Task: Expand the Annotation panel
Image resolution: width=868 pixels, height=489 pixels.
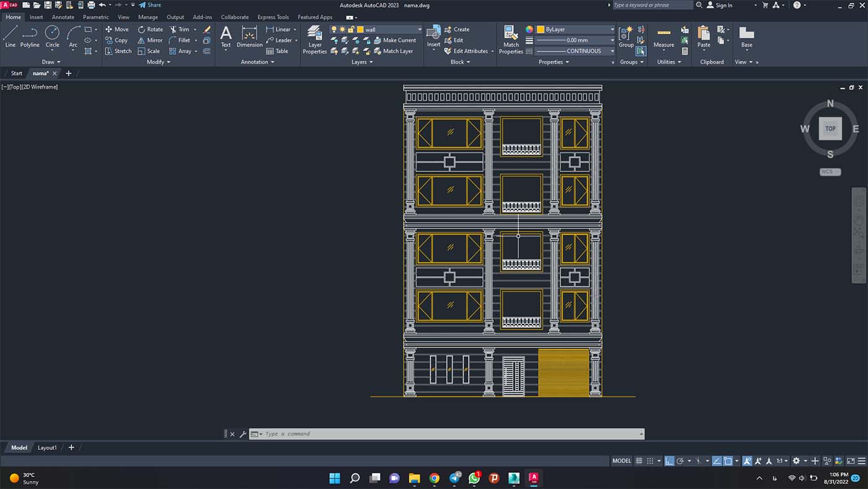Action: [x=258, y=62]
